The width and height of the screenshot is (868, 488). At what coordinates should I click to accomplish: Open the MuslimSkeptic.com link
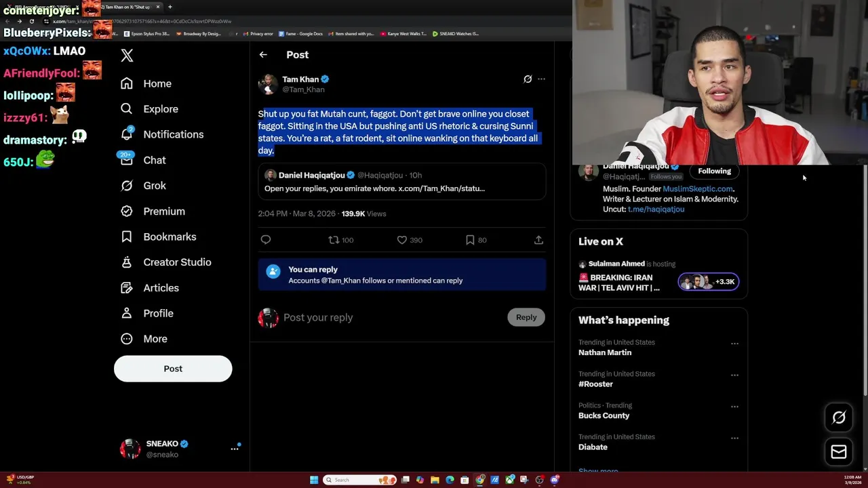tap(698, 189)
